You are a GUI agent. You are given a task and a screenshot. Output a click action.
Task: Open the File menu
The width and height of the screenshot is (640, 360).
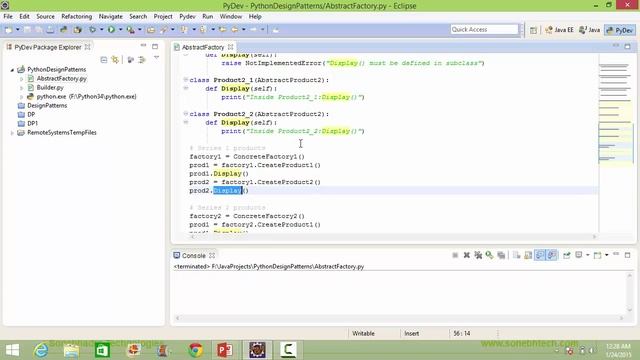(8, 17)
